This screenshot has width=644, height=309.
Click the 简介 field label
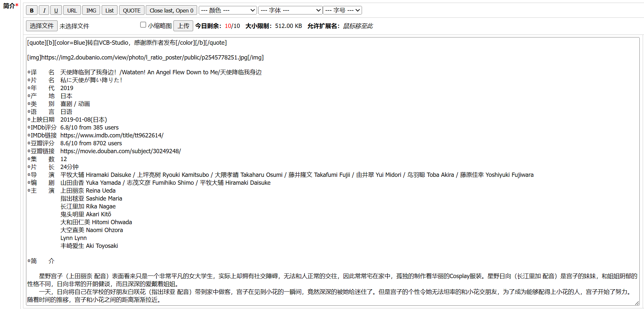click(x=11, y=6)
